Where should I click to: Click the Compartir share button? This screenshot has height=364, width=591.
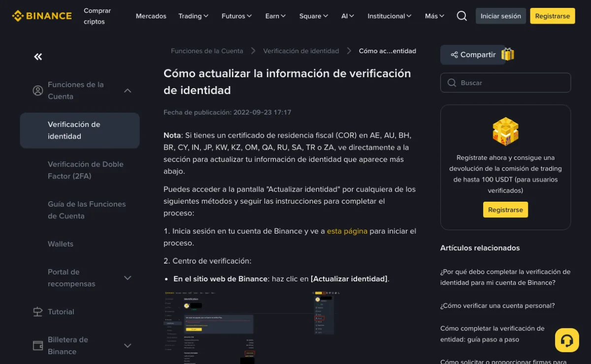coord(473,55)
